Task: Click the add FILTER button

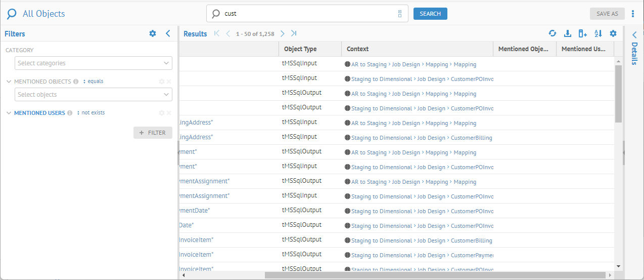Action: point(153,133)
